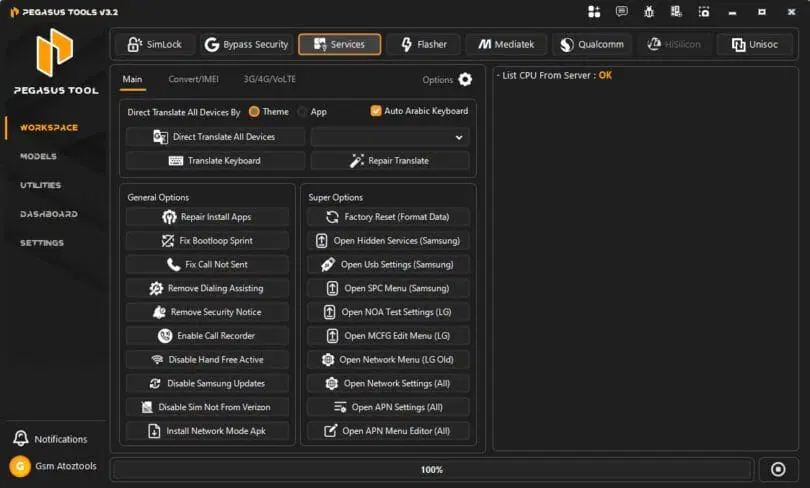
Task: Click Open Network Settings (All)
Action: (388, 383)
